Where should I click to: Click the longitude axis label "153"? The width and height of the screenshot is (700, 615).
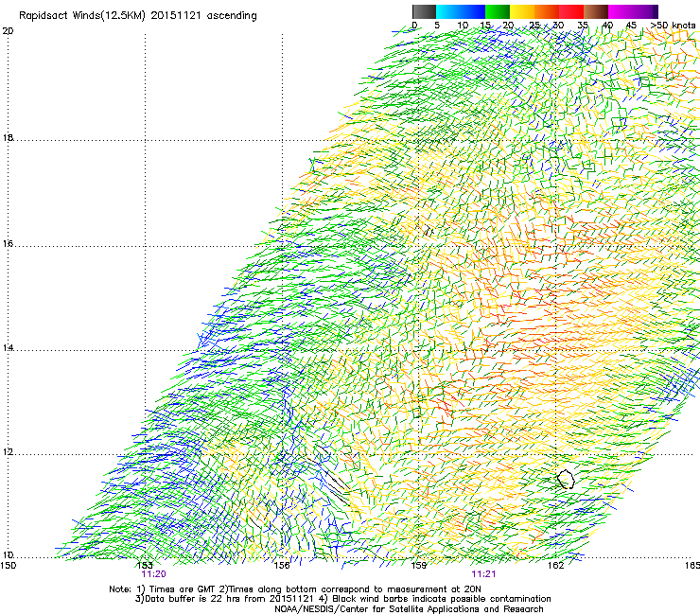(x=145, y=566)
